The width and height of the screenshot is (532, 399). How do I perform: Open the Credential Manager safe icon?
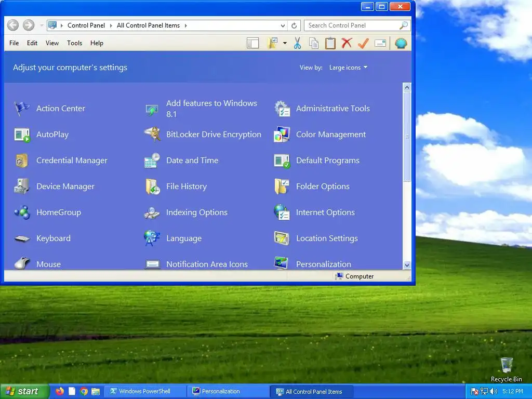tap(22, 161)
